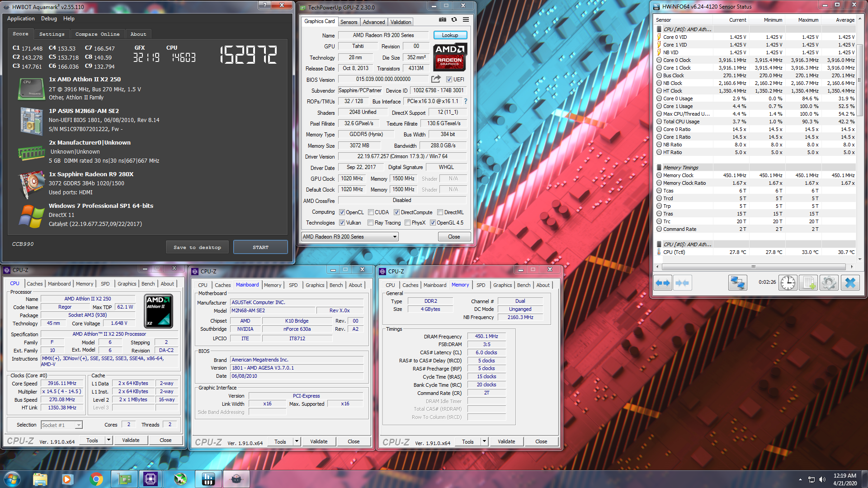Click Lookup button in GPU-Z
868x488 pixels.
coord(450,35)
